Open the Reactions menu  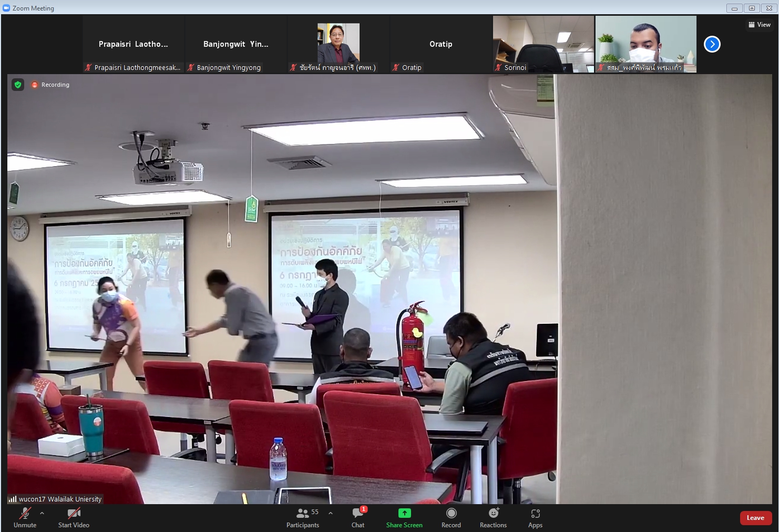[493, 517]
